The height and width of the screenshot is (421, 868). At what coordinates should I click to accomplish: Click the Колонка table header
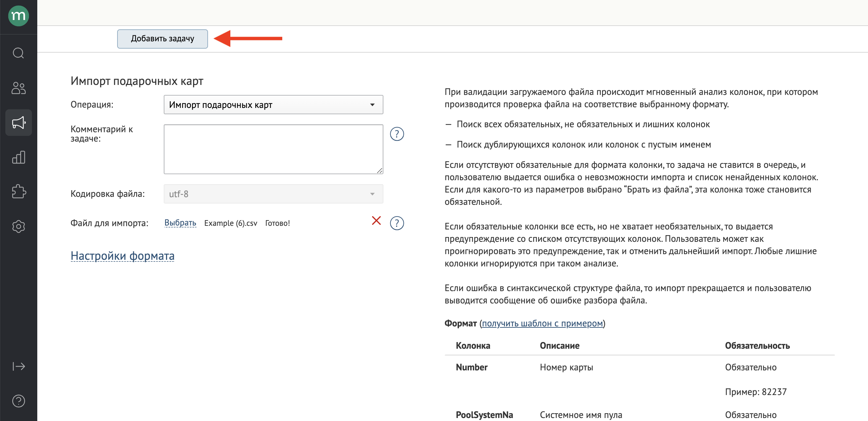[x=473, y=345]
